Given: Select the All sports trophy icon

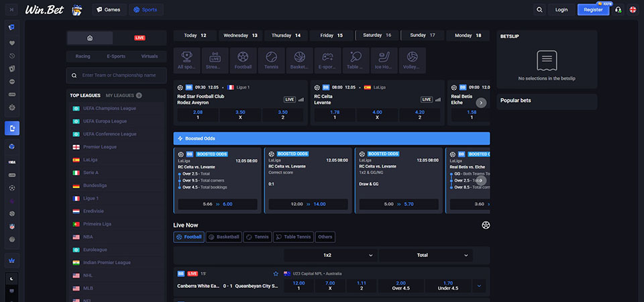Looking at the screenshot, I should click(x=187, y=60).
